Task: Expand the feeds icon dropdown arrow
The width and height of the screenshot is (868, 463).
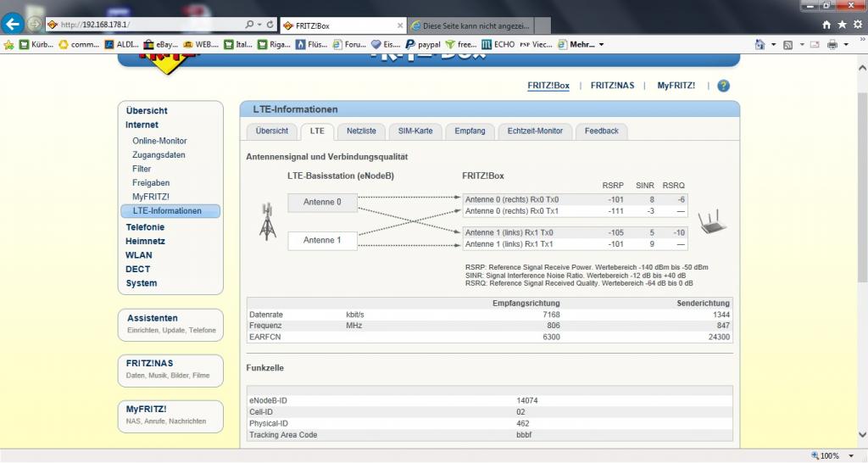Action: click(802, 45)
